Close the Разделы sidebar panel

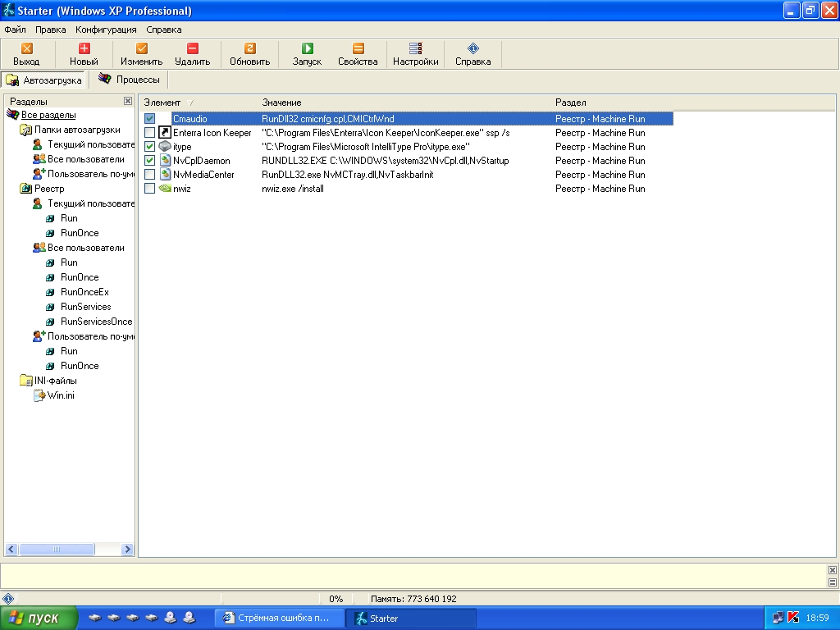coord(127,101)
